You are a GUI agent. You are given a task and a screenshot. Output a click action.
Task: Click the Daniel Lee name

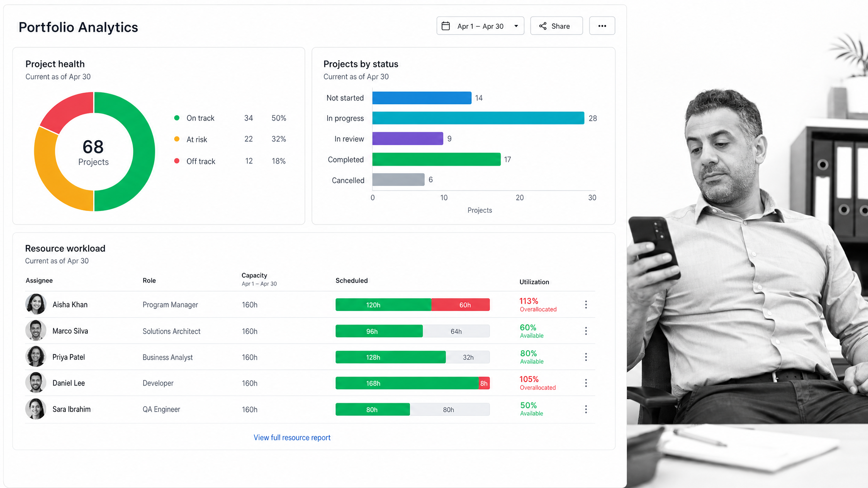point(69,383)
